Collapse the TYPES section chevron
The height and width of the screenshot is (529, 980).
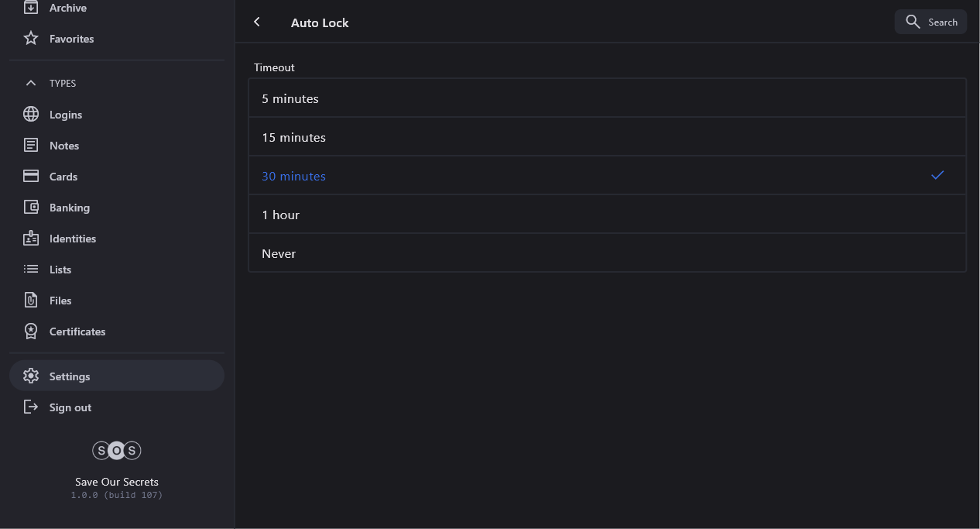pos(31,83)
